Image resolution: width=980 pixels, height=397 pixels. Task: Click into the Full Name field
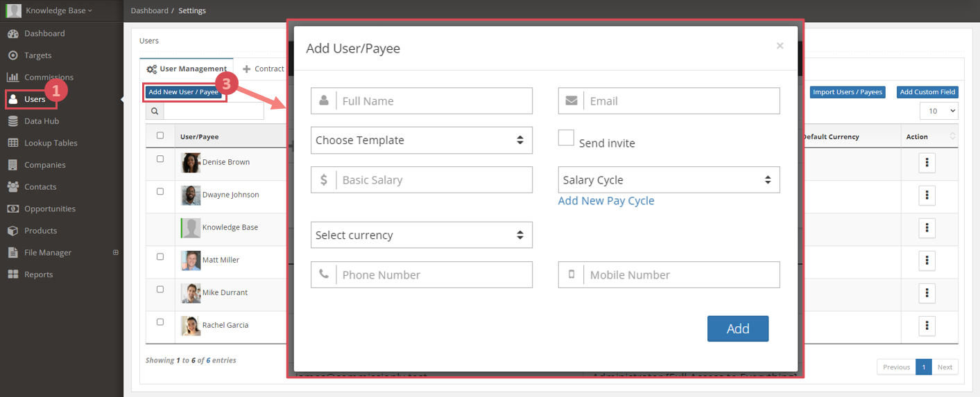click(422, 100)
